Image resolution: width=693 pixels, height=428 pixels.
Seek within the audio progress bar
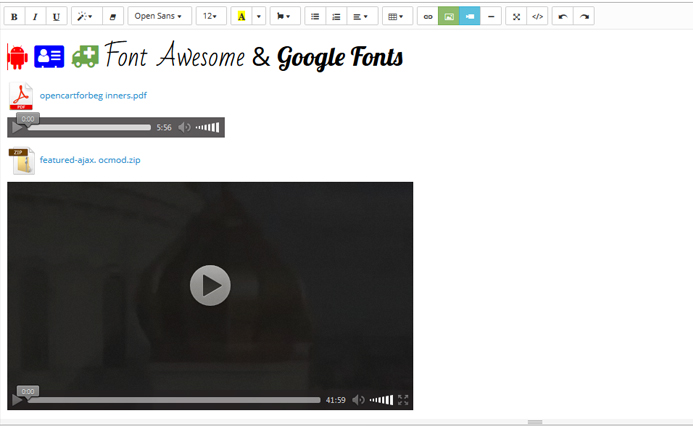click(89, 127)
